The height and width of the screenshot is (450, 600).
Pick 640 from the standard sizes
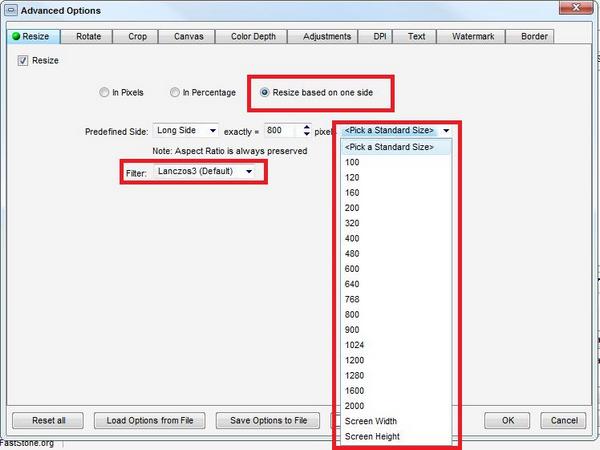pyautogui.click(x=353, y=284)
